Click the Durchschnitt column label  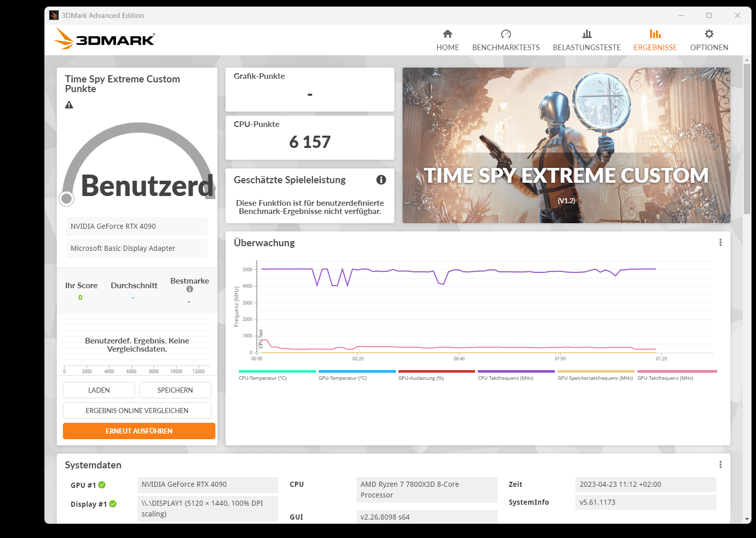pos(134,286)
